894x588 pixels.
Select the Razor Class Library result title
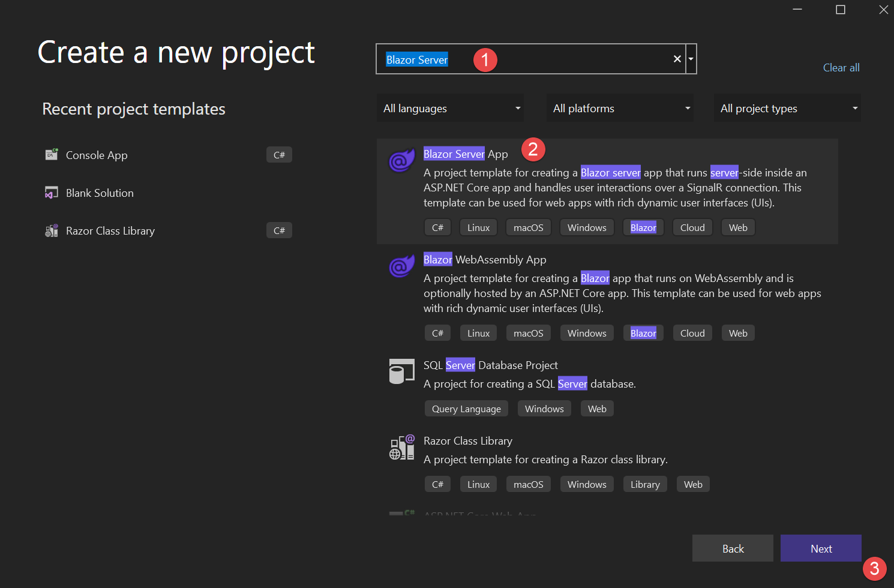(468, 441)
